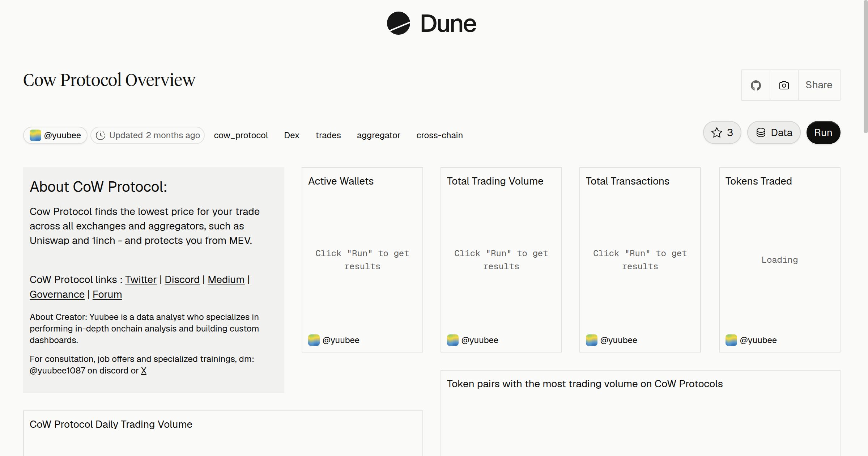The width and height of the screenshot is (868, 456).
Task: Select the trades tag
Action: point(328,135)
